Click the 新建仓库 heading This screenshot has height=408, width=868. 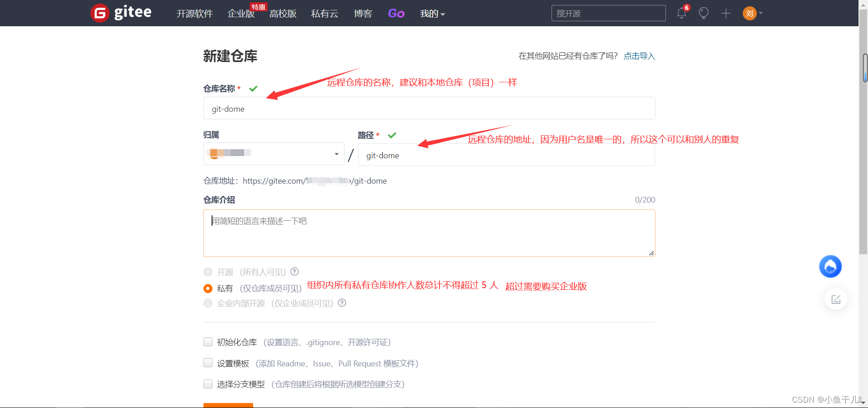(x=230, y=56)
